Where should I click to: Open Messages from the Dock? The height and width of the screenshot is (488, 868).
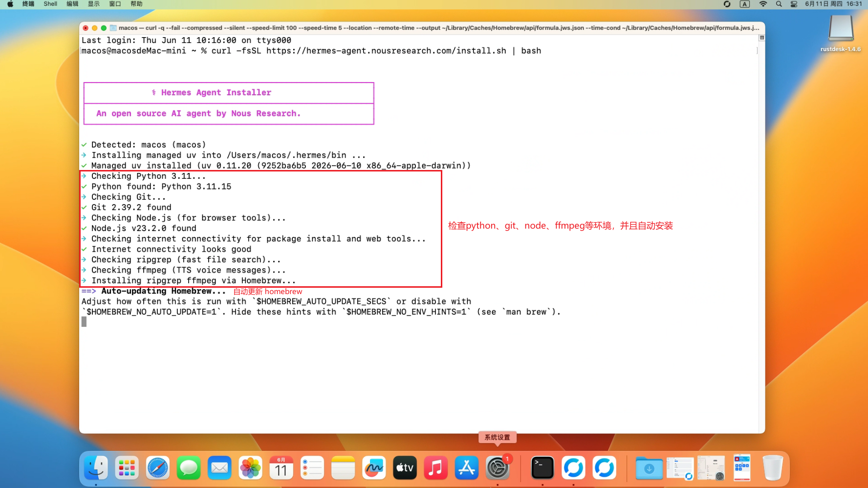pos(189,468)
